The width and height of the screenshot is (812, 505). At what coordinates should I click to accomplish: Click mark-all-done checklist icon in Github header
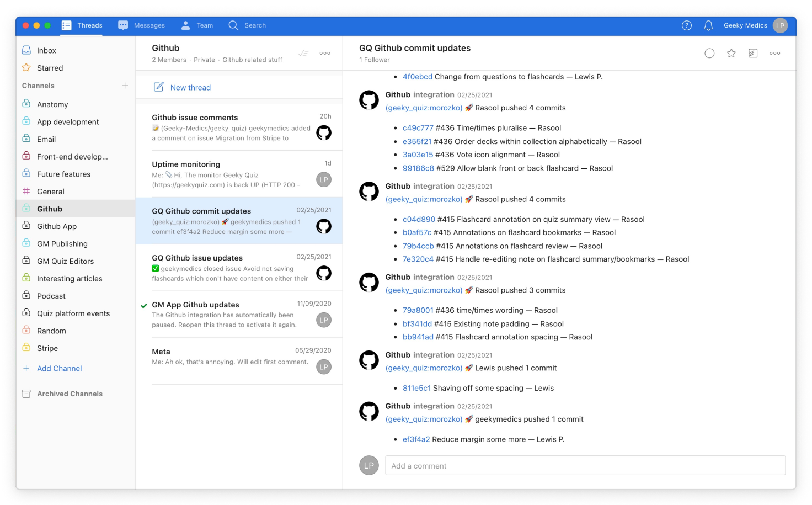[x=303, y=54]
